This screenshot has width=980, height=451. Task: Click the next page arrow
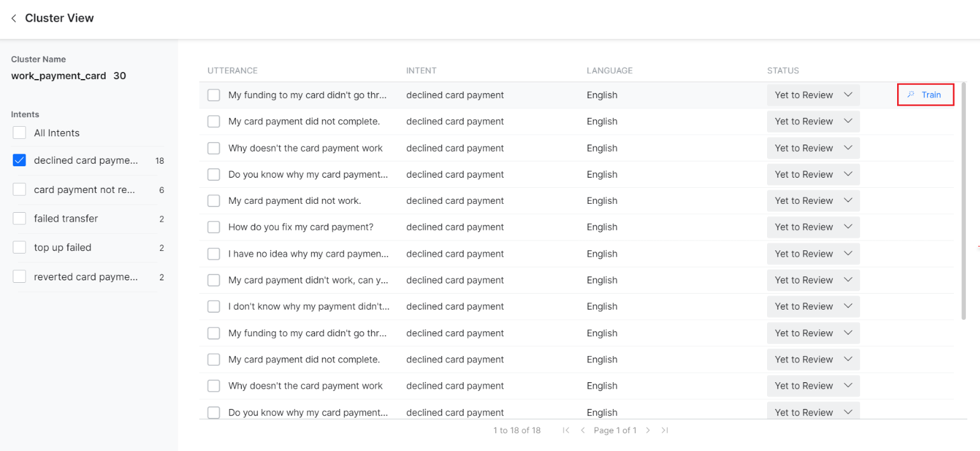648,431
